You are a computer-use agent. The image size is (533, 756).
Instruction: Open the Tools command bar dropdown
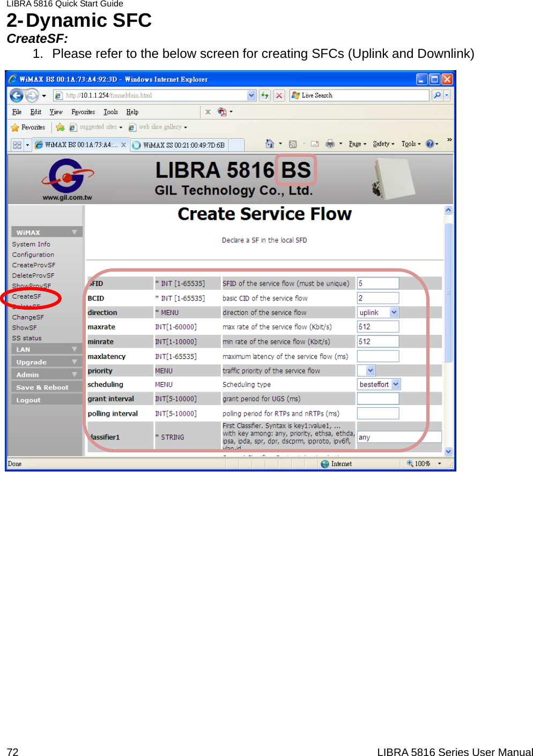[x=411, y=144]
